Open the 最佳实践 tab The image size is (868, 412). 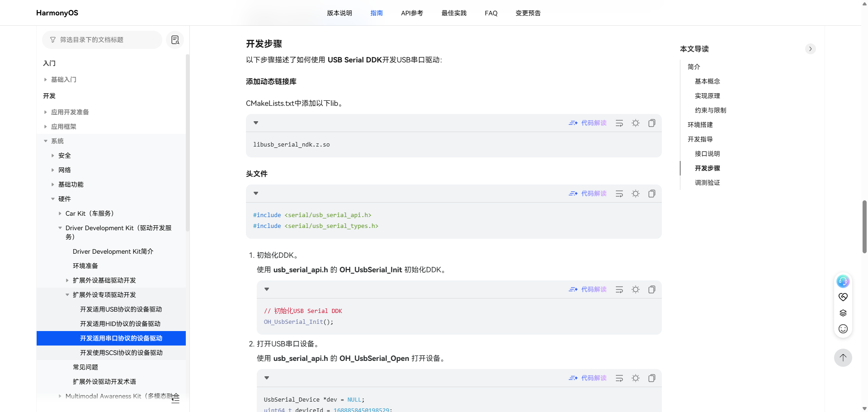click(x=454, y=13)
